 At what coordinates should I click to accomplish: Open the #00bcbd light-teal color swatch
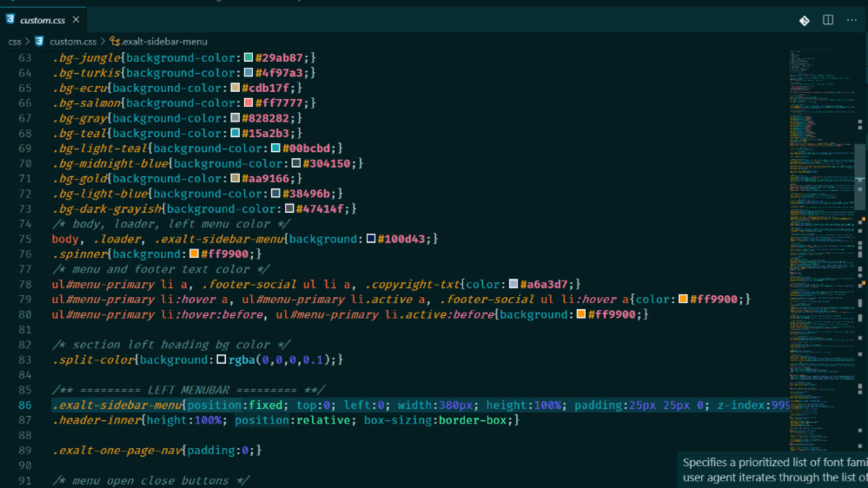275,148
